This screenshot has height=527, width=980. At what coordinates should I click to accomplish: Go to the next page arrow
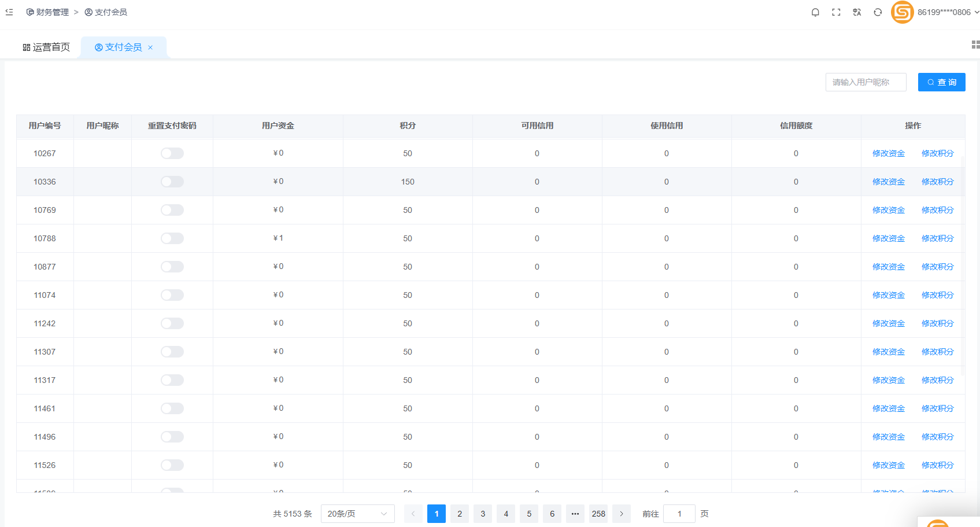pos(622,514)
